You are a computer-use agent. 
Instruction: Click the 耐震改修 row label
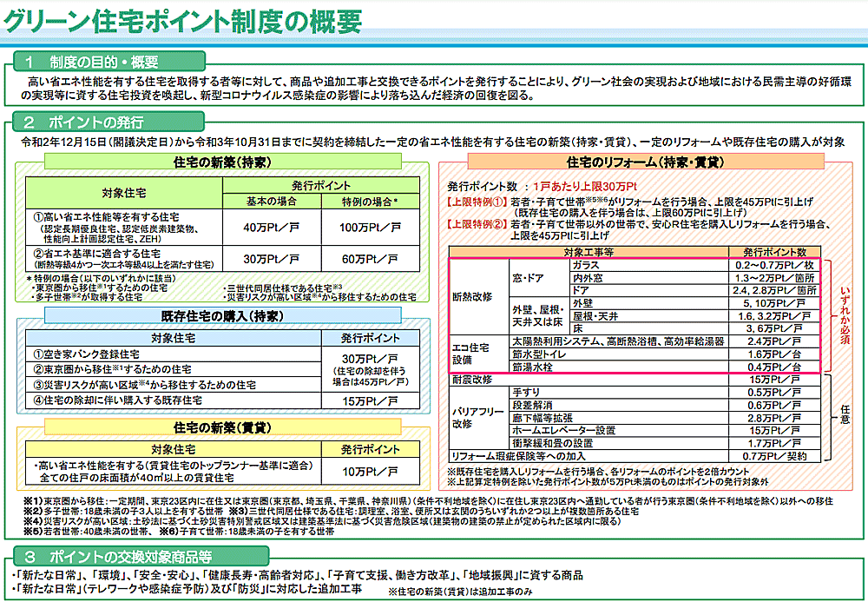coord(471,380)
